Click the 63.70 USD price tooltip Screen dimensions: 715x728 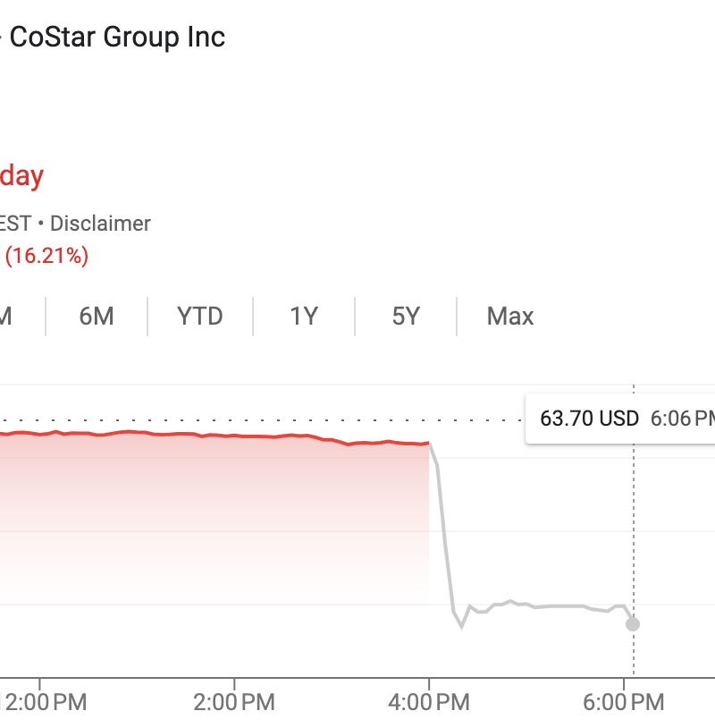[590, 418]
